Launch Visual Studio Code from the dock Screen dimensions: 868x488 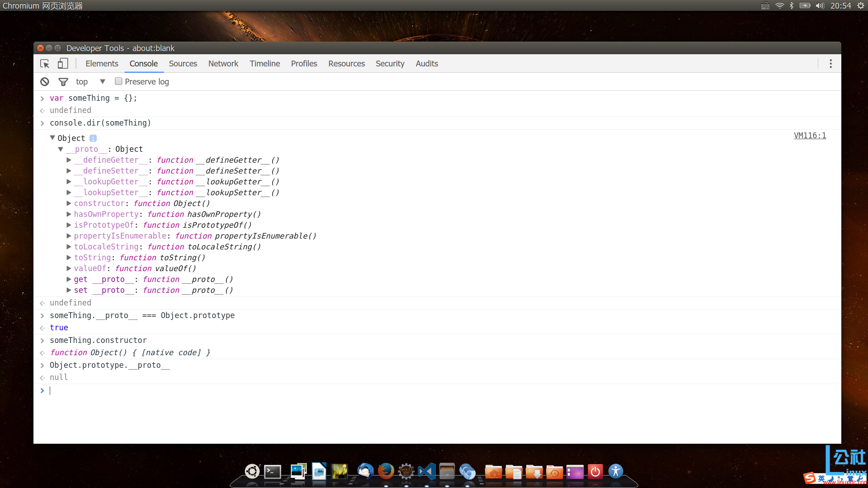427,472
